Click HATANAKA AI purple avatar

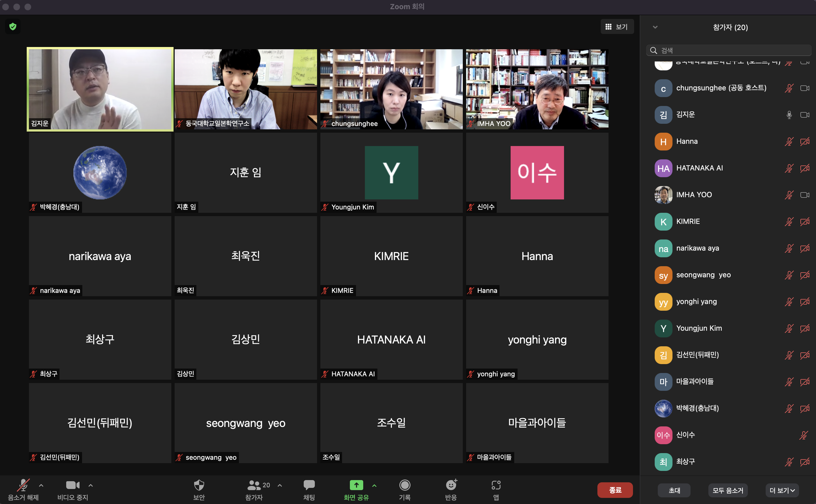pos(663,168)
